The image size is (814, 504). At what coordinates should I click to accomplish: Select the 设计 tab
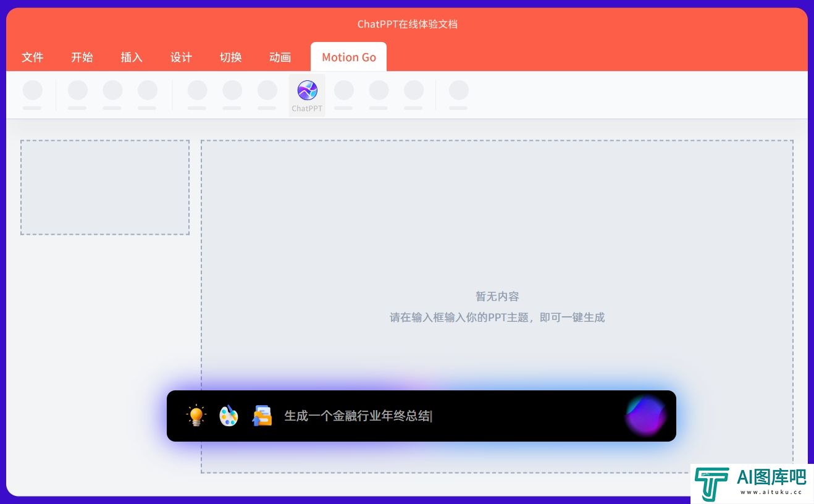tap(181, 57)
